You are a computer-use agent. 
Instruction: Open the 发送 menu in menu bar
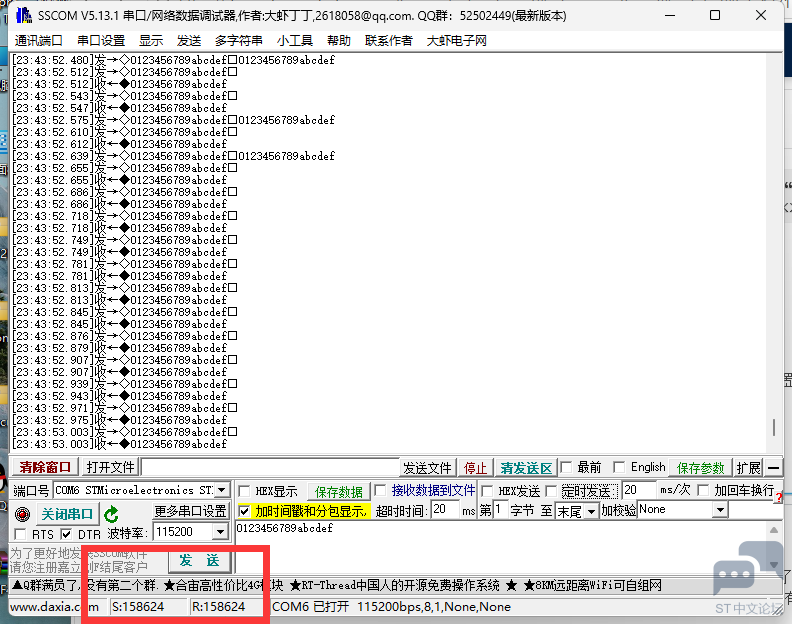pyautogui.click(x=189, y=40)
